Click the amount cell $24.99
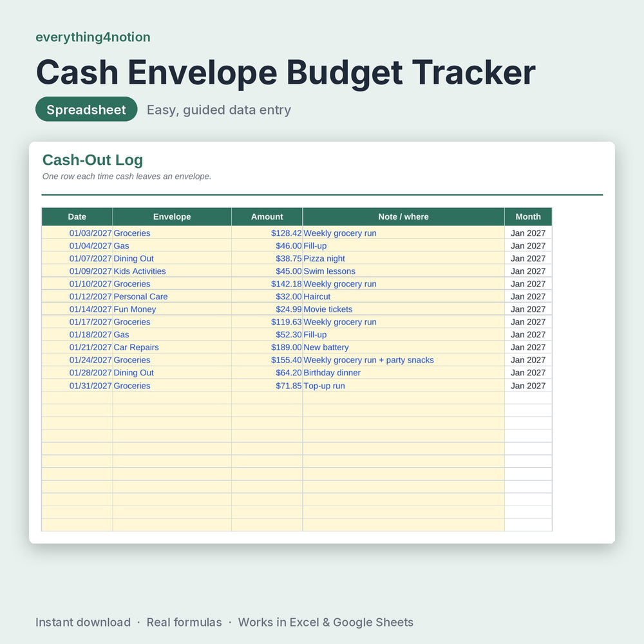This screenshot has width=644, height=644. (267, 309)
